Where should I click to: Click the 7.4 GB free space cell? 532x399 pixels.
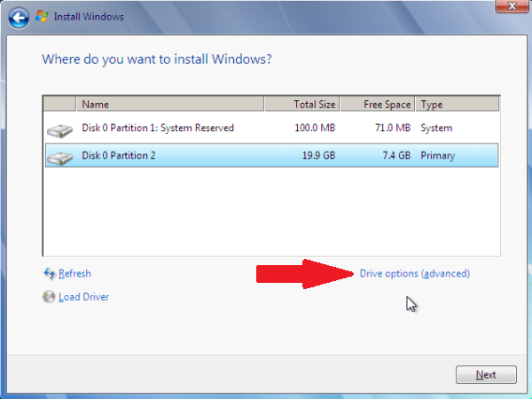395,156
